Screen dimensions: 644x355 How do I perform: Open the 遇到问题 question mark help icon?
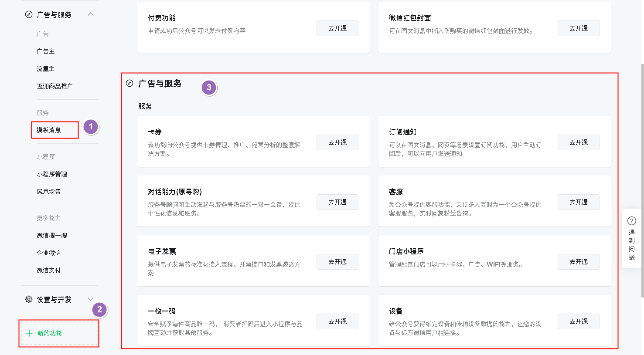(x=631, y=221)
